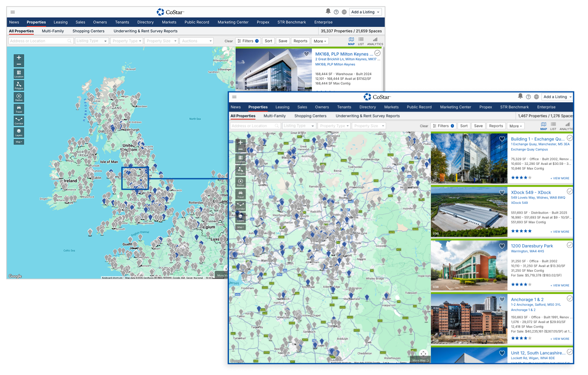This screenshot has width=588, height=375.
Task: Open the Auctions dropdown filter
Action: tap(197, 41)
